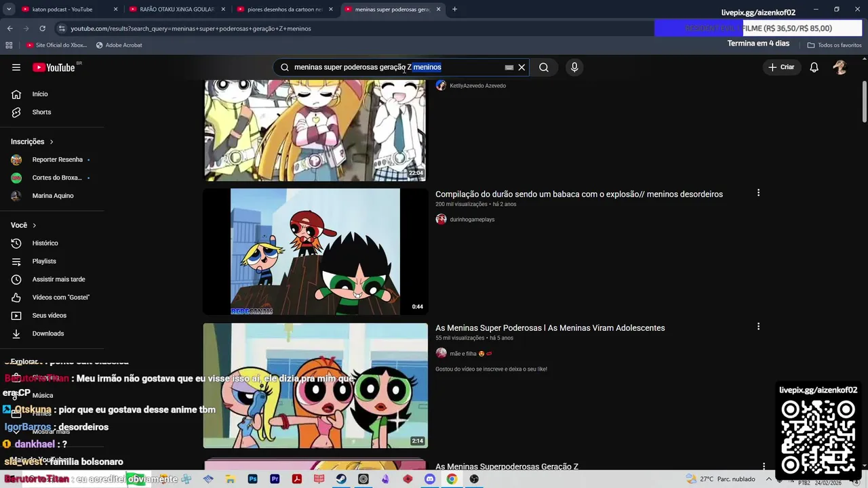Image resolution: width=868 pixels, height=488 pixels.
Task: Expand the Inscrições section
Action: click(x=32, y=142)
